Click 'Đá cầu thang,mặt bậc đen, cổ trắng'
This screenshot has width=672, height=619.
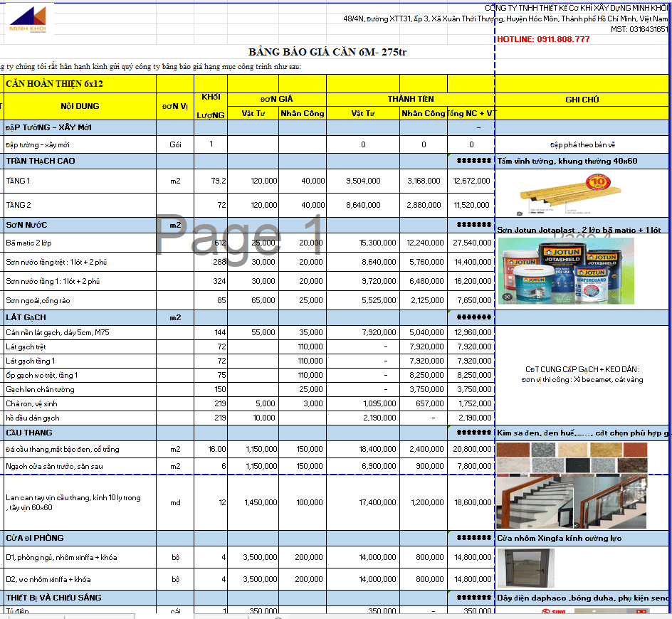pyautogui.click(x=80, y=450)
